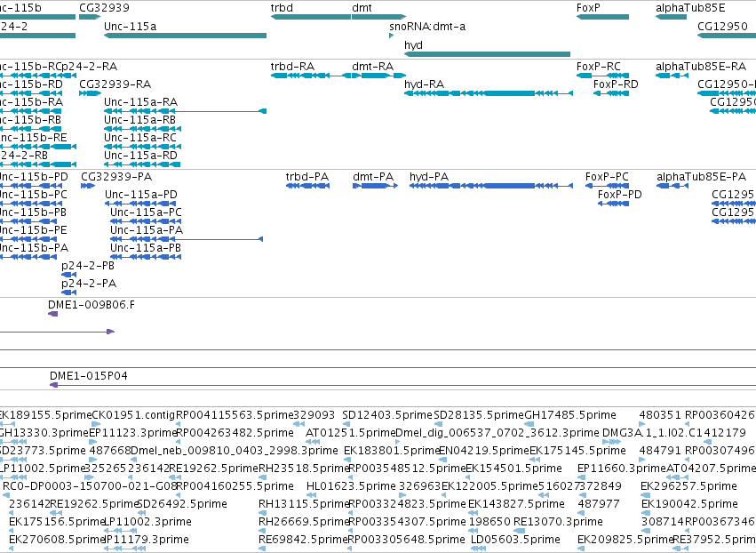Click the DME1-015P04 clone feature
Image resolution: width=756 pixels, height=553 pixels.
[402, 385]
